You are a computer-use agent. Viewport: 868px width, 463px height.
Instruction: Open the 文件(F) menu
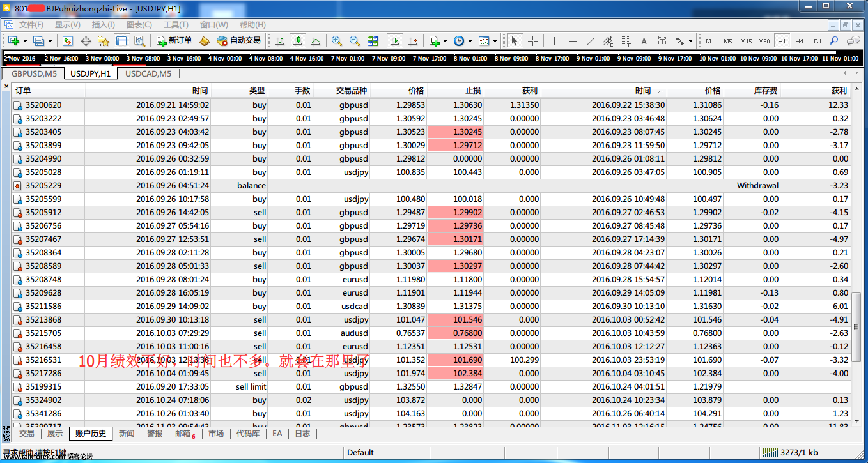coord(31,25)
